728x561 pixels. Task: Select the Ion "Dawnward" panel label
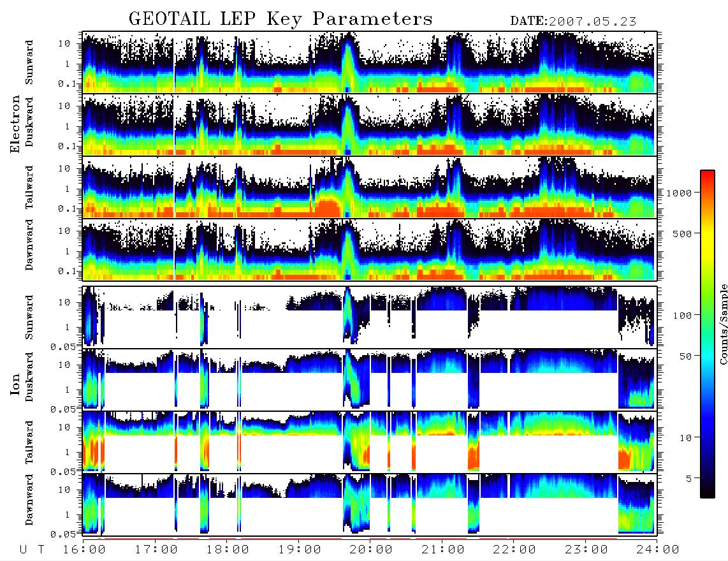coord(29,500)
